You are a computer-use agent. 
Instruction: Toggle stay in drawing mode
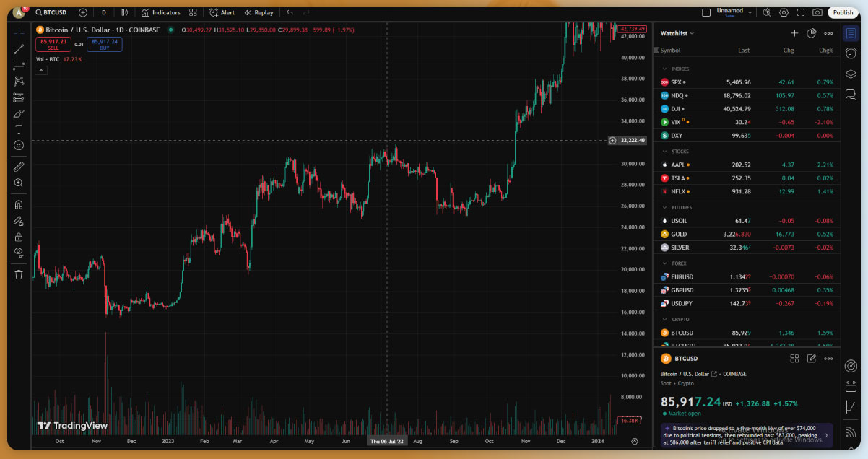[19, 221]
